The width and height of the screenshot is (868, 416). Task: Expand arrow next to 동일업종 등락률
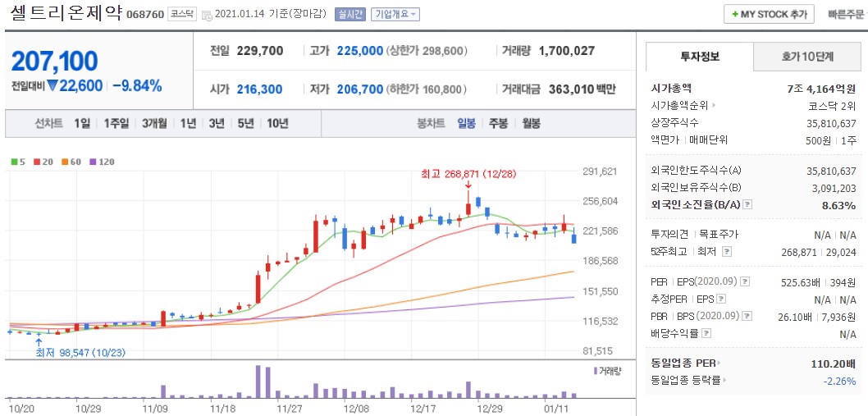724,381
